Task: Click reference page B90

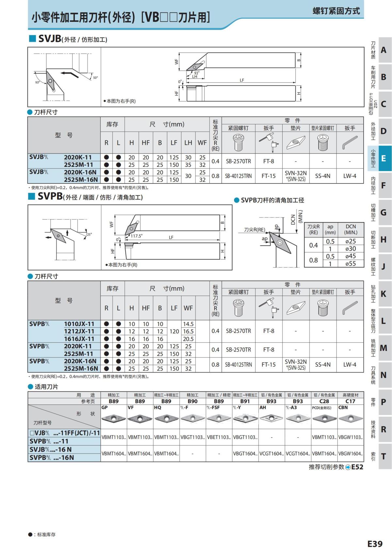Action: coord(192,401)
